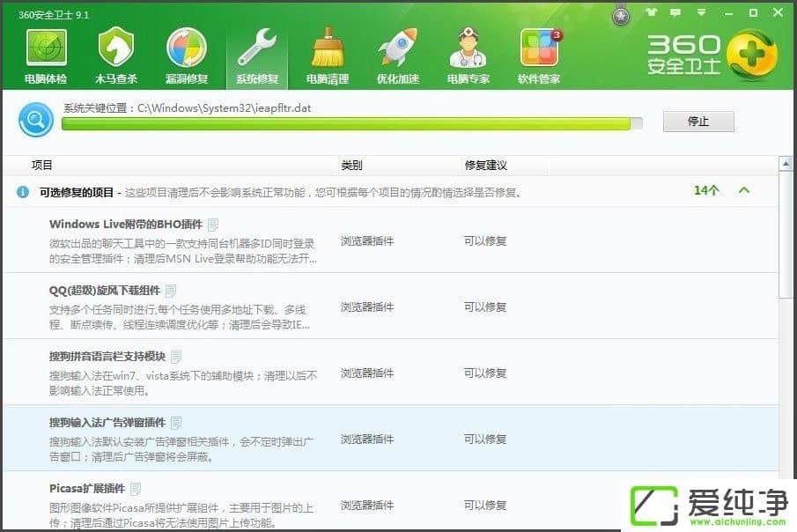Select the QQ(超级)旋风下载组件 row title
797x532 pixels.
coord(105,291)
